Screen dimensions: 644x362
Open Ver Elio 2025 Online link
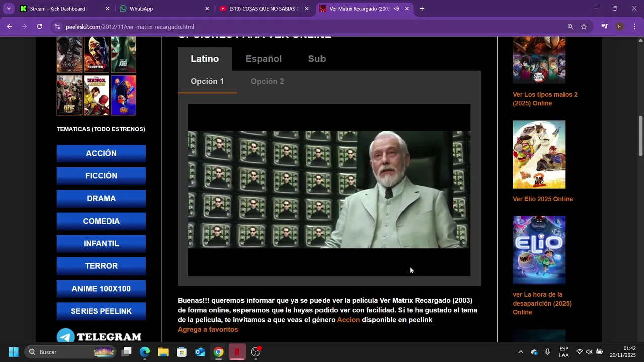pos(542,199)
